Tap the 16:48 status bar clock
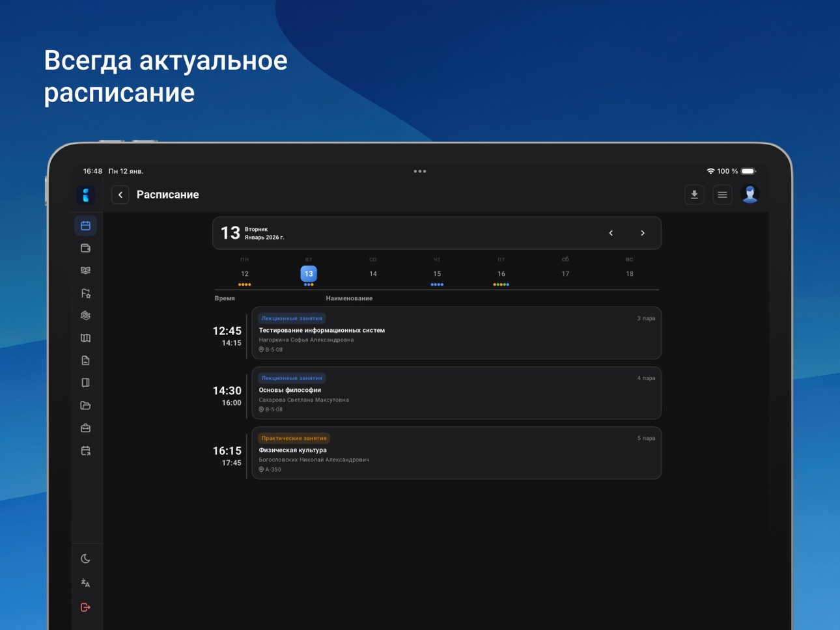Viewport: 840px width, 630px height. (x=92, y=171)
